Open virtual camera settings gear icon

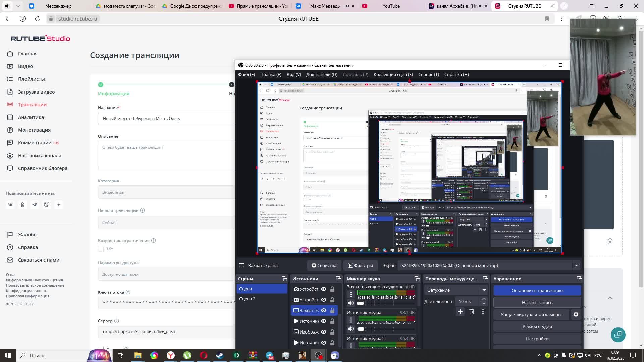pos(576,314)
